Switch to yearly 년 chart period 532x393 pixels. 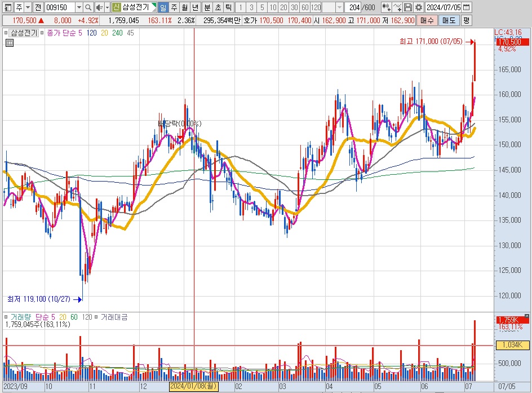pos(195,7)
